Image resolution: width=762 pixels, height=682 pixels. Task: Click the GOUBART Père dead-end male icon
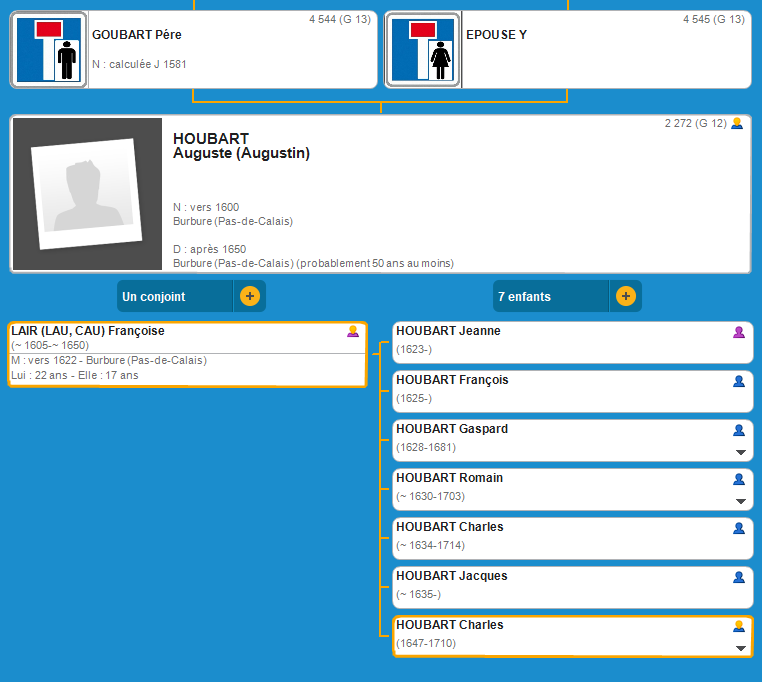pos(48,50)
